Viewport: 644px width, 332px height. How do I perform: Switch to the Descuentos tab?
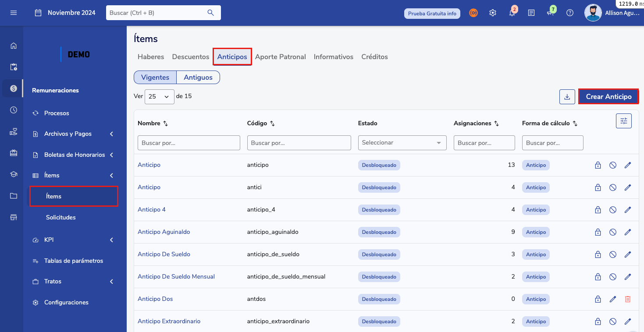[x=191, y=57]
